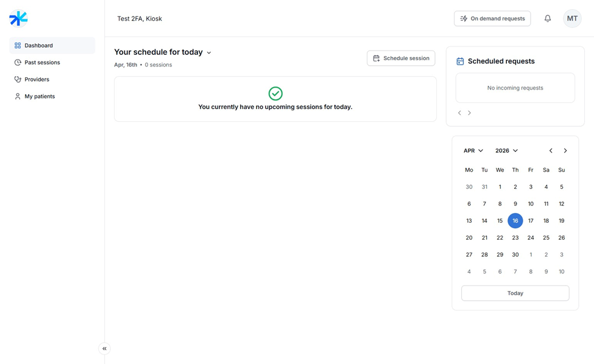
Task: Open the APR month dropdown
Action: pyautogui.click(x=473, y=150)
